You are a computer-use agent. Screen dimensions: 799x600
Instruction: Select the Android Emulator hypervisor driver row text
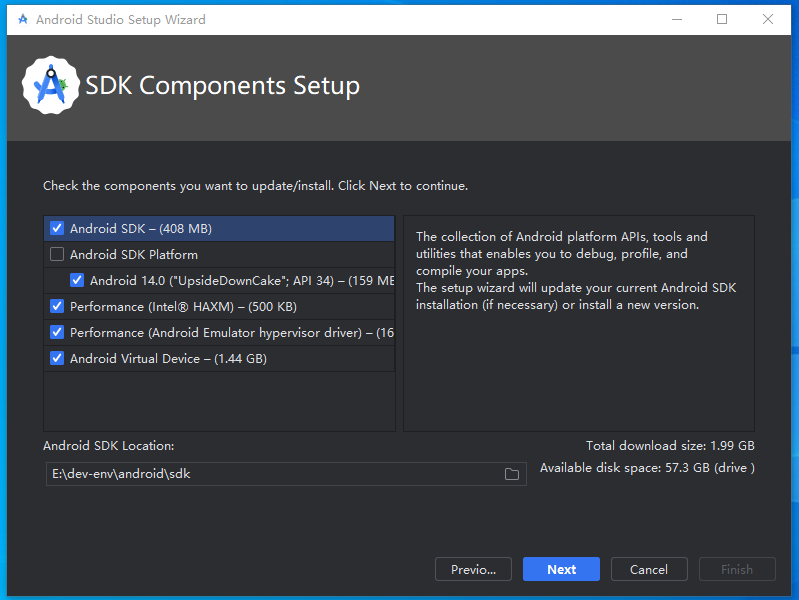[x=232, y=332]
